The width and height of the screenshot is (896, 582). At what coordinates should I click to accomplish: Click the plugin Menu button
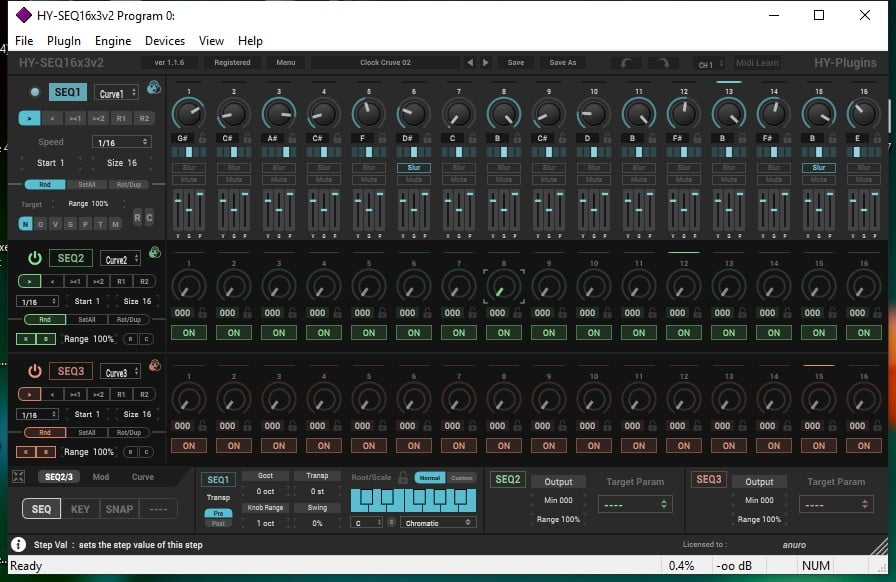tap(286, 62)
